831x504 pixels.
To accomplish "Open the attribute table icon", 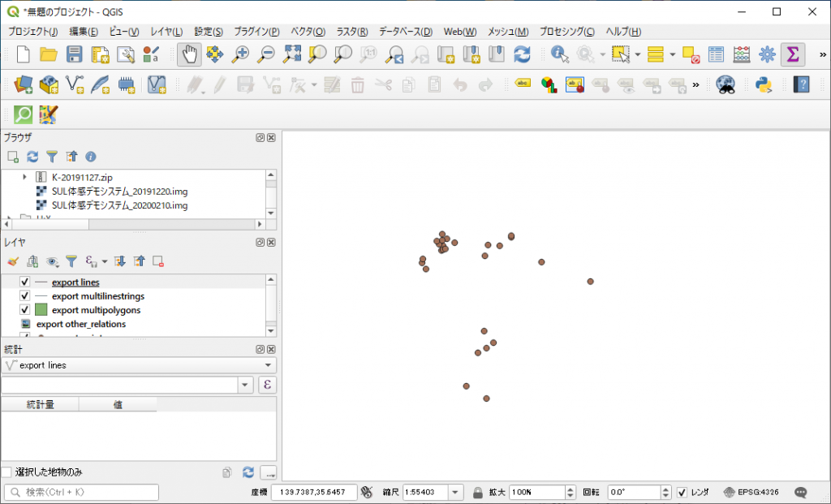I will tap(716, 54).
